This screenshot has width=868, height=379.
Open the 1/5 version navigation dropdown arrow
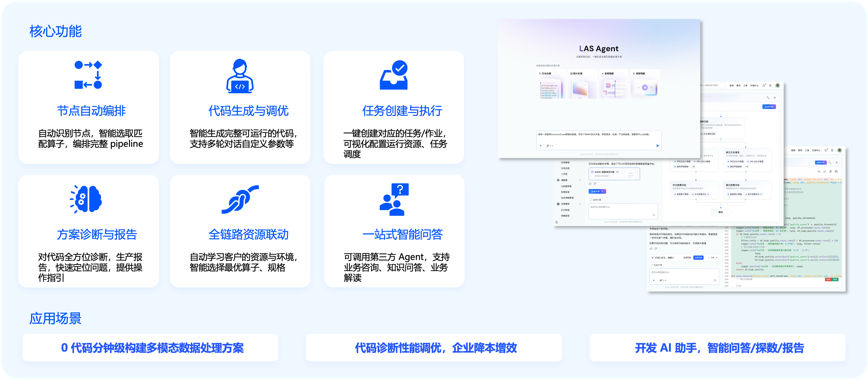pos(716,258)
